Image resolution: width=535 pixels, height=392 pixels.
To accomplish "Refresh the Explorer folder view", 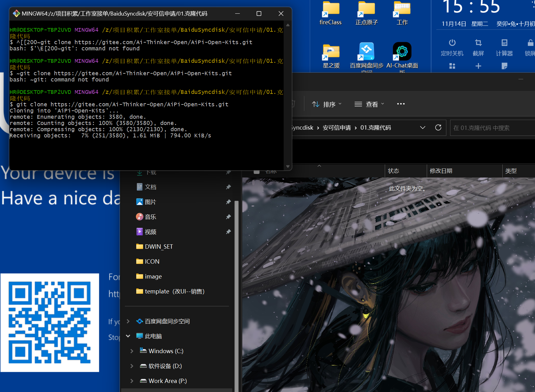I will 438,127.
